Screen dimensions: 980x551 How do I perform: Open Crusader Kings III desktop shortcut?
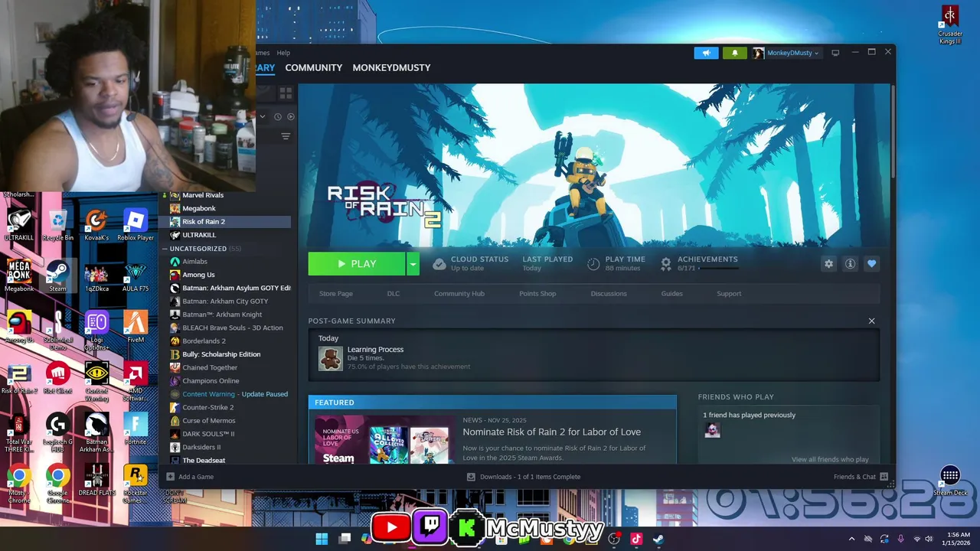pyautogui.click(x=950, y=24)
